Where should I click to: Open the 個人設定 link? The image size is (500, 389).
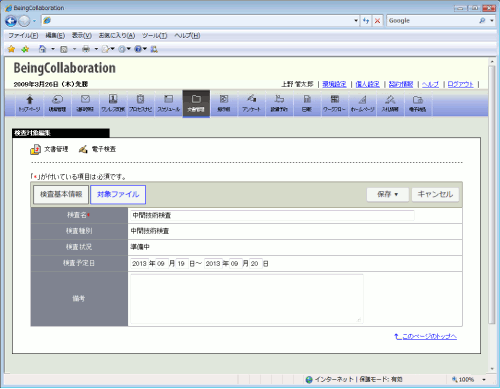[x=367, y=84]
